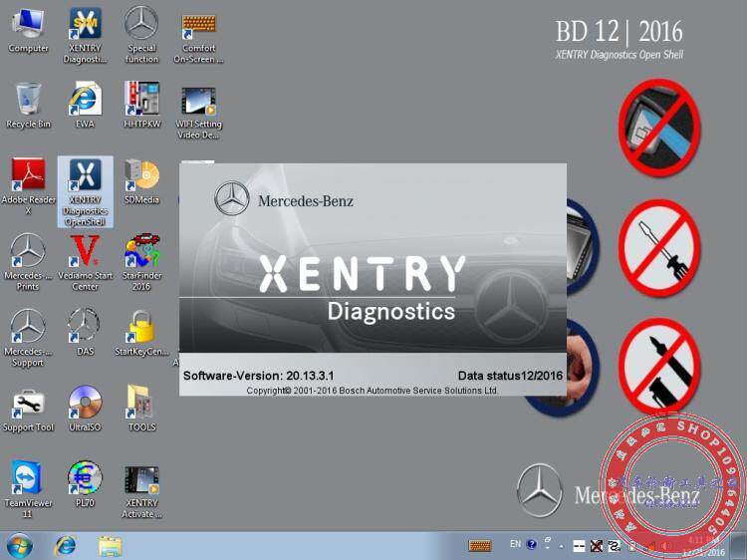The width and height of the screenshot is (747, 560).
Task: Select the XENTRY Diagnostics OpenShell icon
Action: (x=85, y=192)
